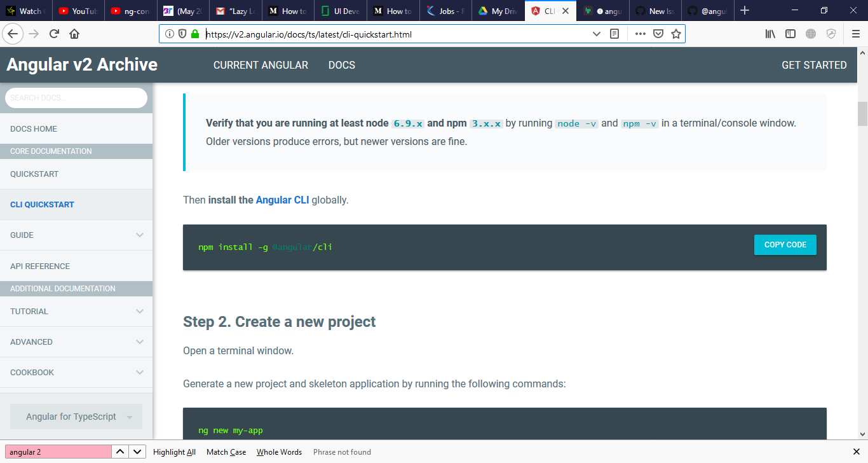Expand the COOKBOOK sidebar section
Image resolution: width=868 pixels, height=463 pixels.
click(x=76, y=373)
